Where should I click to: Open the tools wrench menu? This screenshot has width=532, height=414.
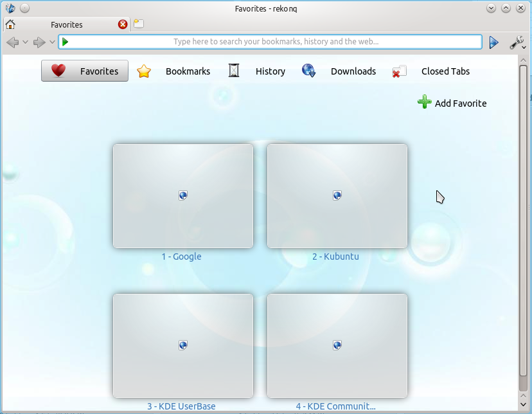518,42
